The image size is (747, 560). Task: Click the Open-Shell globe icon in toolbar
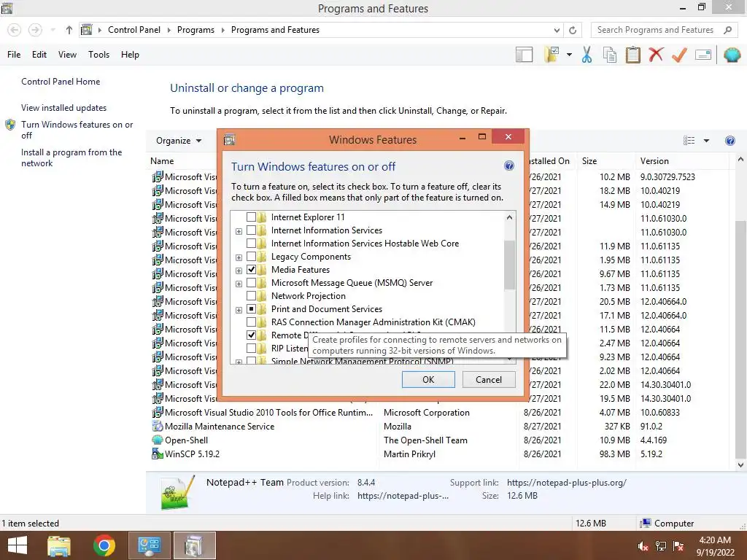click(732, 55)
